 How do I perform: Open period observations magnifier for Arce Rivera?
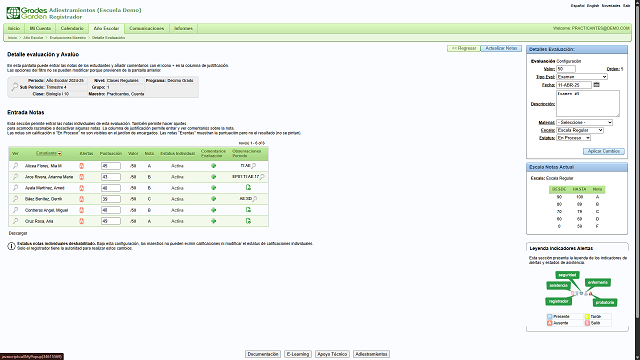pos(262,177)
